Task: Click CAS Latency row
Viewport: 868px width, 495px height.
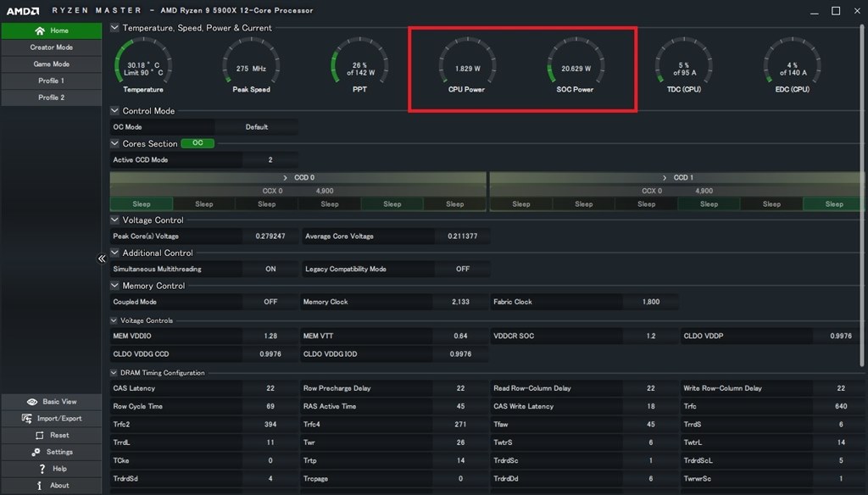Action: tap(203, 389)
